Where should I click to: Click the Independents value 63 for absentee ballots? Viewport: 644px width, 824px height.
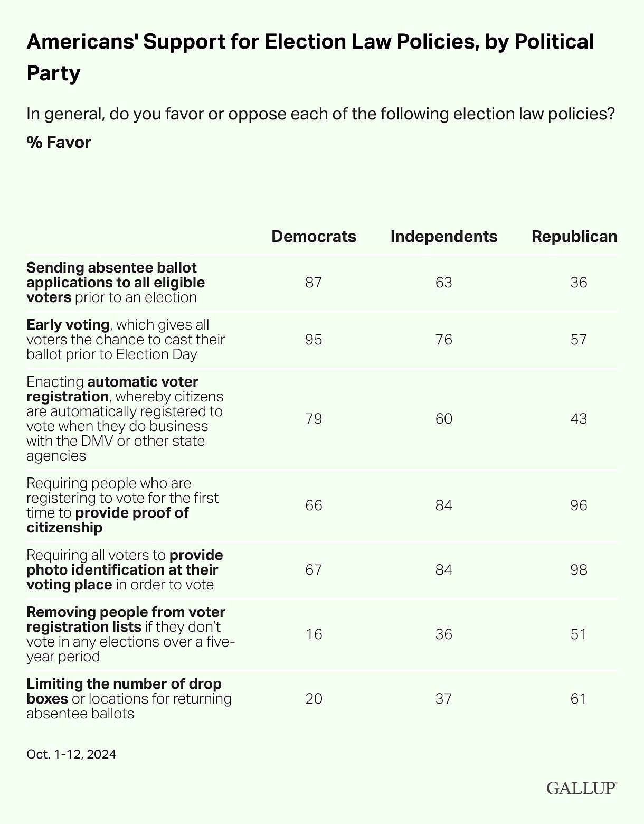[x=444, y=283]
